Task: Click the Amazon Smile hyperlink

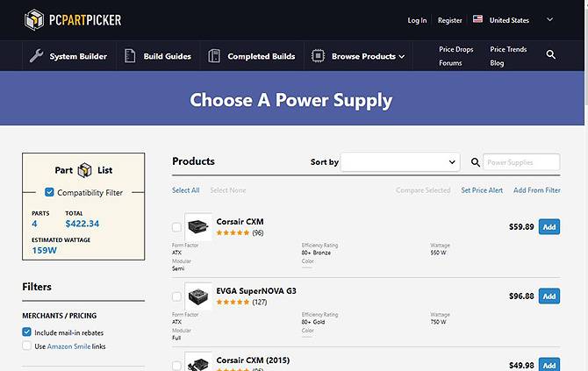Action: click(68, 346)
